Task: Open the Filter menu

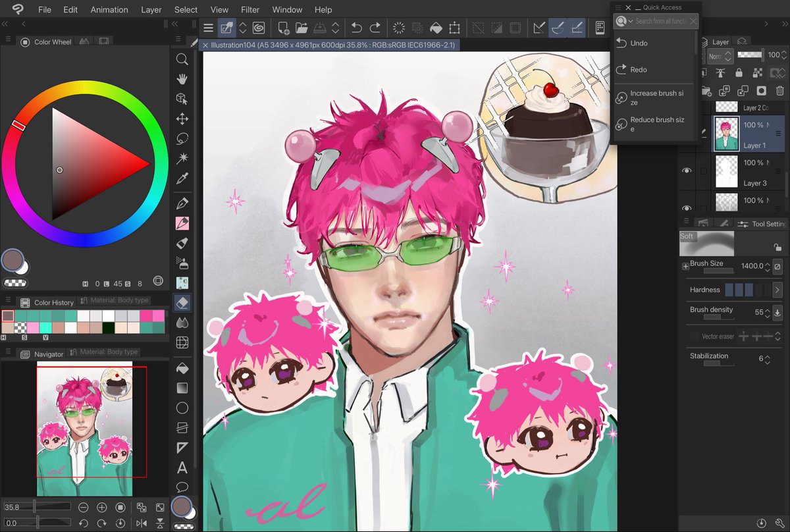Action: pyautogui.click(x=250, y=10)
